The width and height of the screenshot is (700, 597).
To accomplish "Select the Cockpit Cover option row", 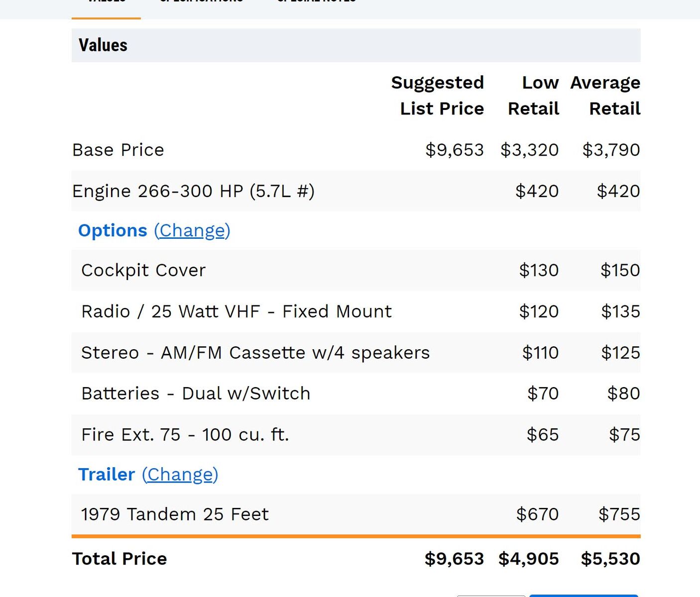I will tap(143, 270).
